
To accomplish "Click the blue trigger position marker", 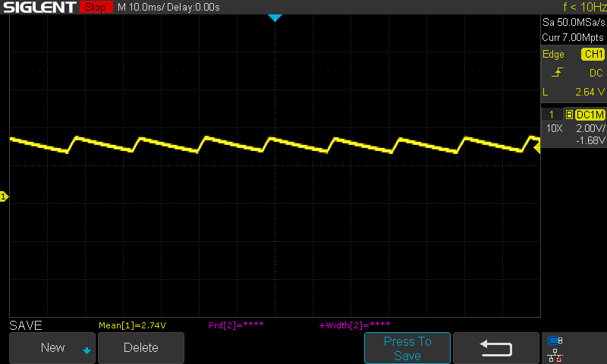I will (275, 17).
